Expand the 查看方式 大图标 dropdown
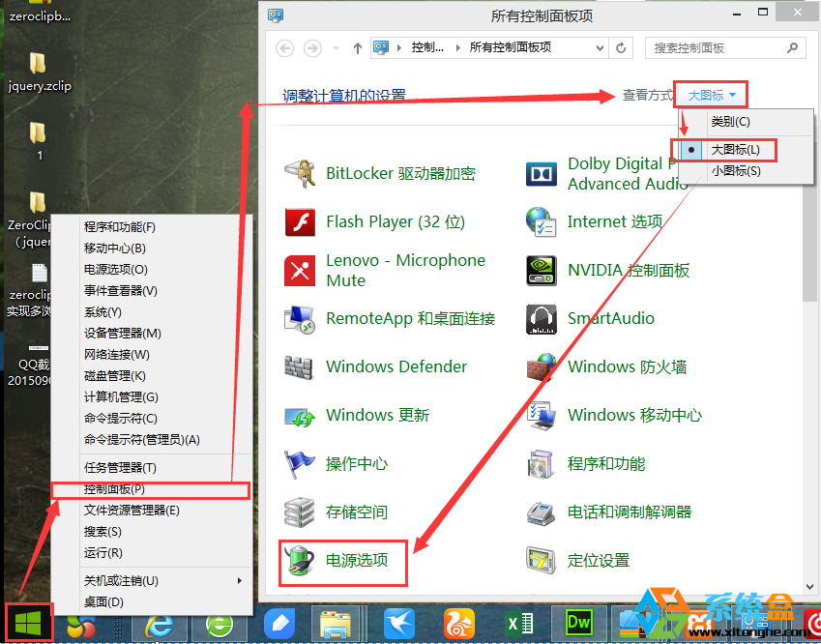 coord(712,96)
